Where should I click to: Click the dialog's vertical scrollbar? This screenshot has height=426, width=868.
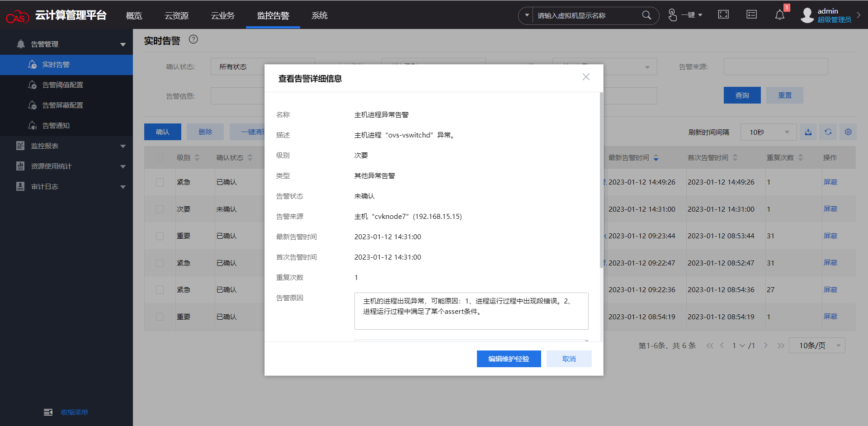pos(601,181)
